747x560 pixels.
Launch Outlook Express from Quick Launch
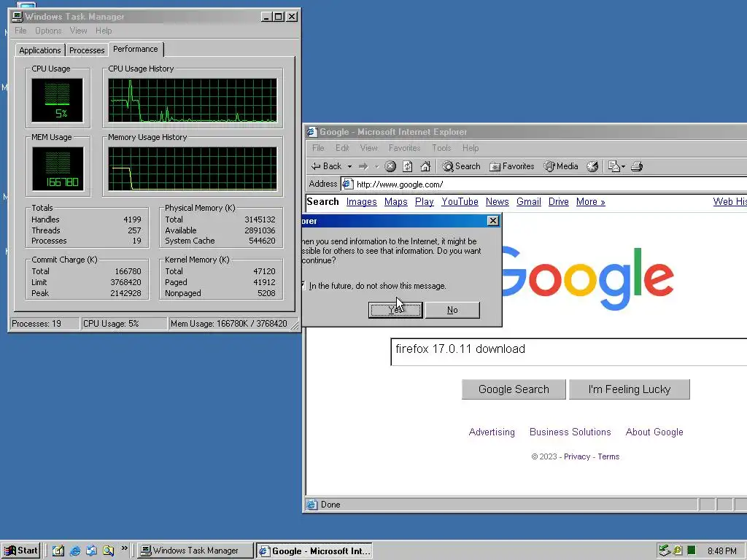point(91,551)
